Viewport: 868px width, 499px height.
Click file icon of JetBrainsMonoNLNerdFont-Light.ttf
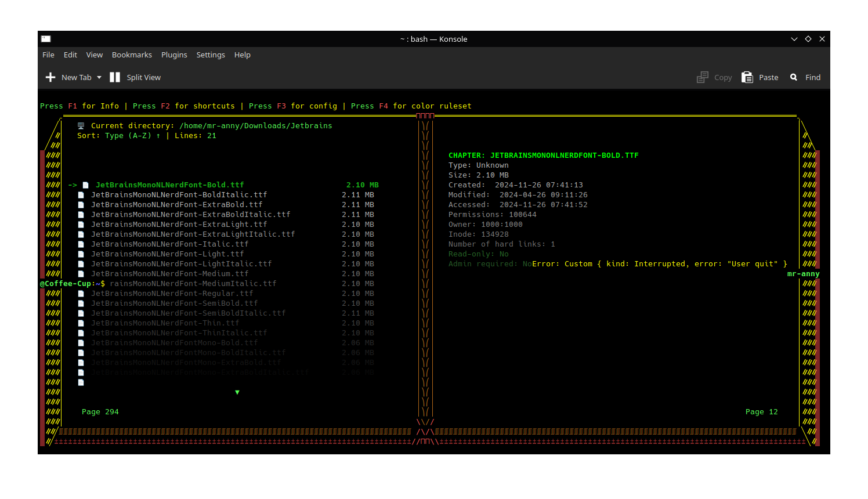pyautogui.click(x=81, y=254)
